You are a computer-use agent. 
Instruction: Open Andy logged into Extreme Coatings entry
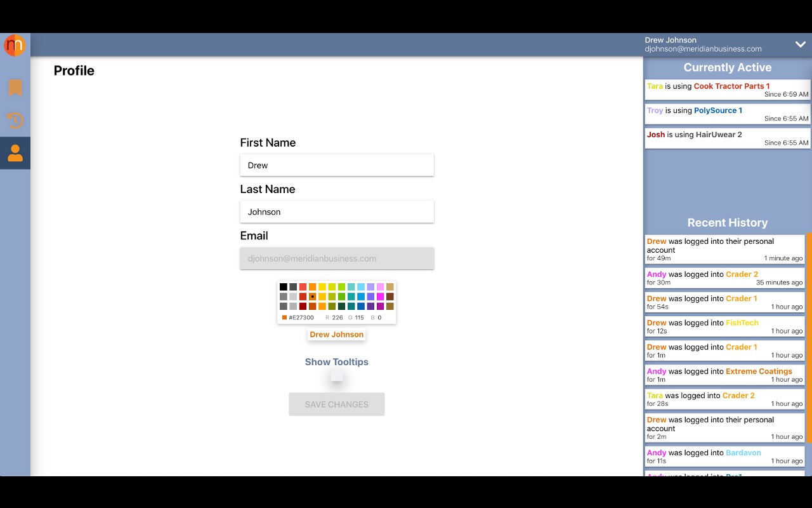724,375
